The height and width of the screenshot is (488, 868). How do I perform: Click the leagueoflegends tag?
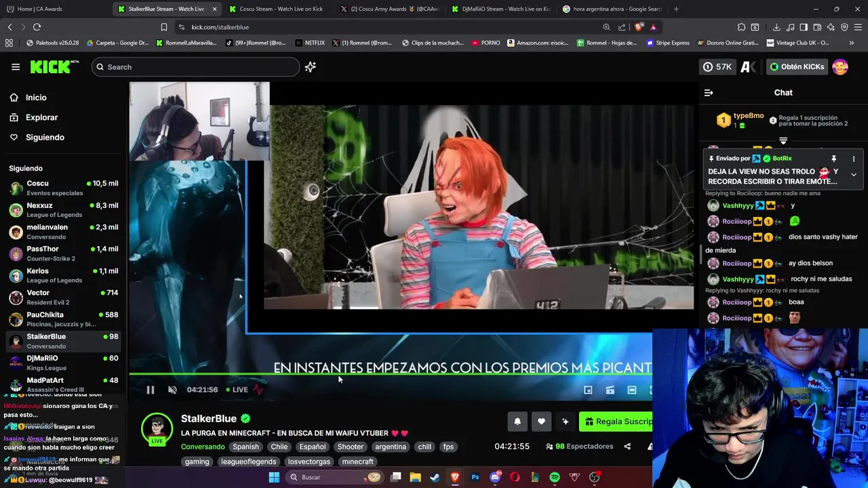(x=248, y=462)
